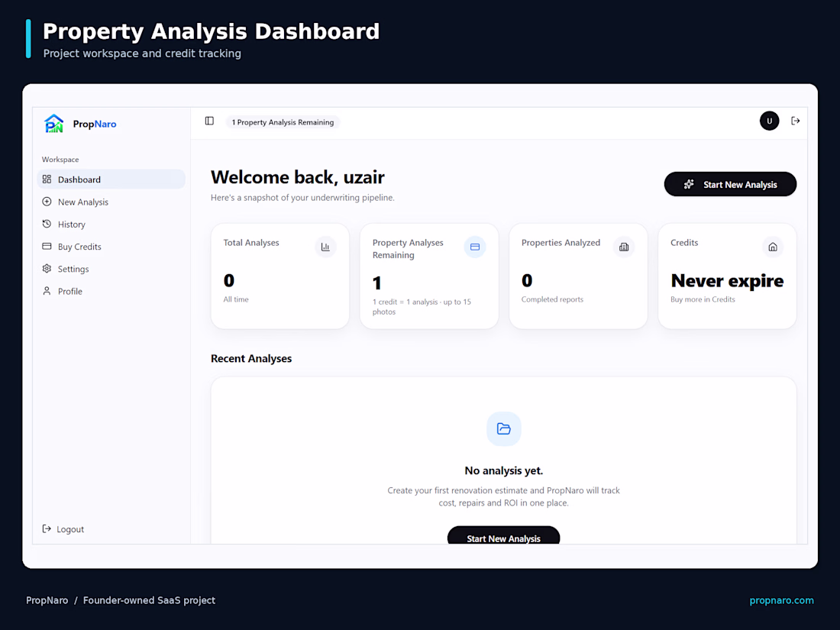Click the Logout arrow icon in sidebar

(x=47, y=528)
